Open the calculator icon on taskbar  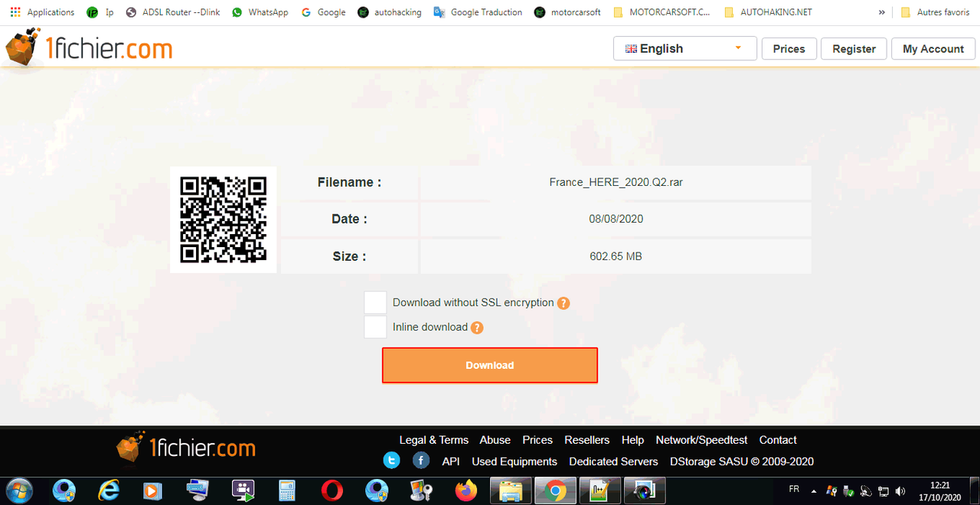(x=287, y=490)
